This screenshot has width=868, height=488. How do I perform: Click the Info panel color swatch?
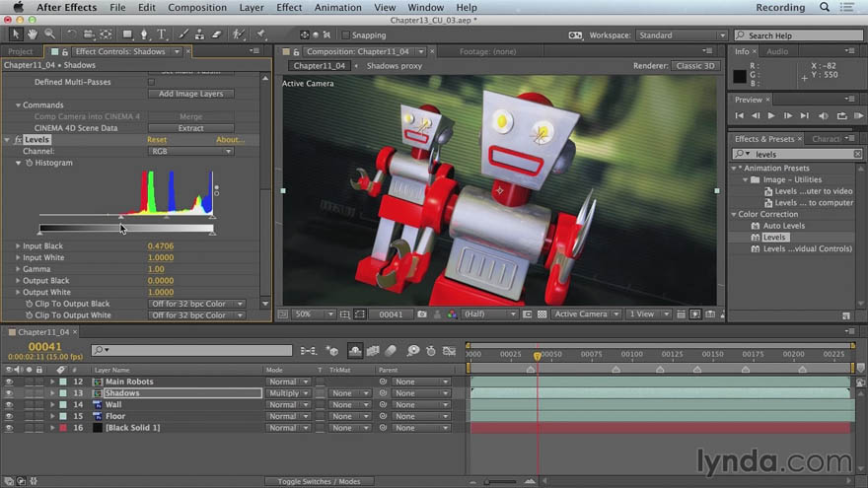tap(740, 76)
